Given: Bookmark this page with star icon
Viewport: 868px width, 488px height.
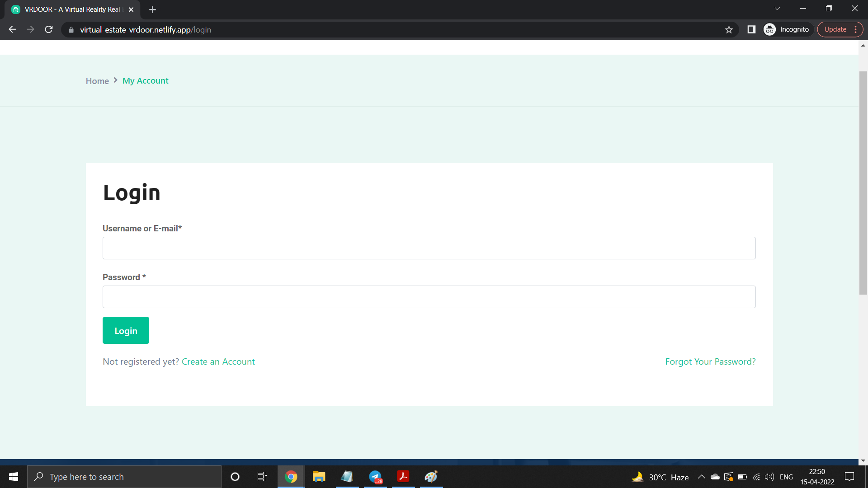Looking at the screenshot, I should (729, 29).
